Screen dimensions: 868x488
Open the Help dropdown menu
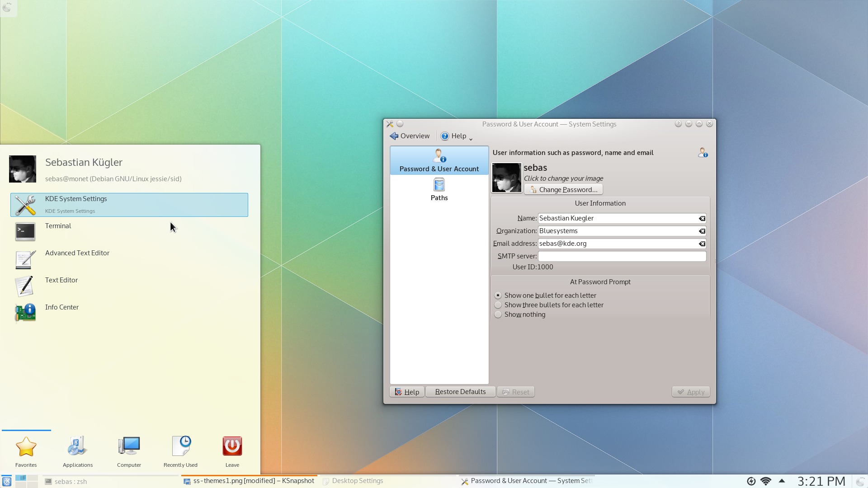pyautogui.click(x=458, y=136)
